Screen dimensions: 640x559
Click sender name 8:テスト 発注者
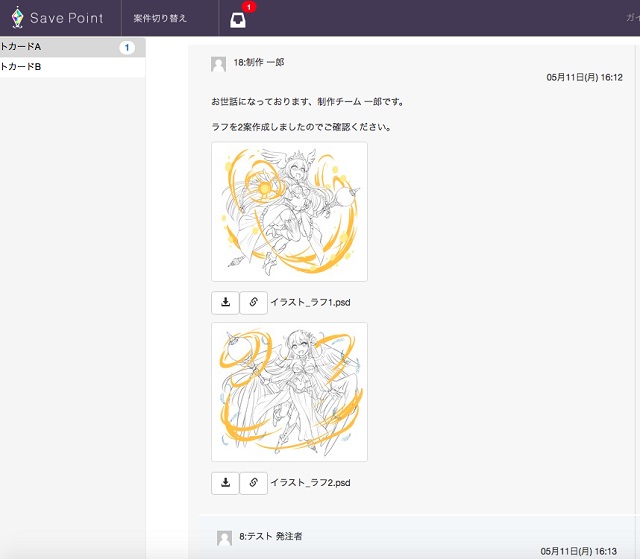(271, 536)
